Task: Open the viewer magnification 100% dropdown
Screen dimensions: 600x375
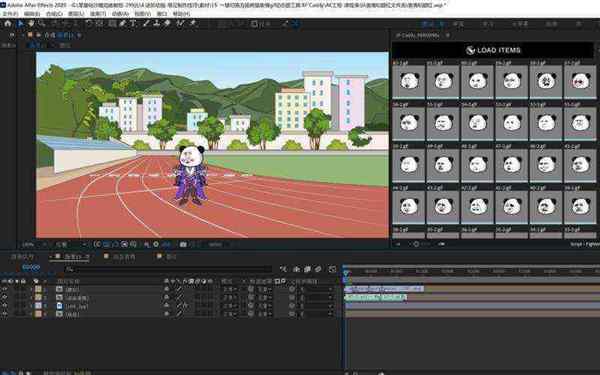Action: pos(34,244)
